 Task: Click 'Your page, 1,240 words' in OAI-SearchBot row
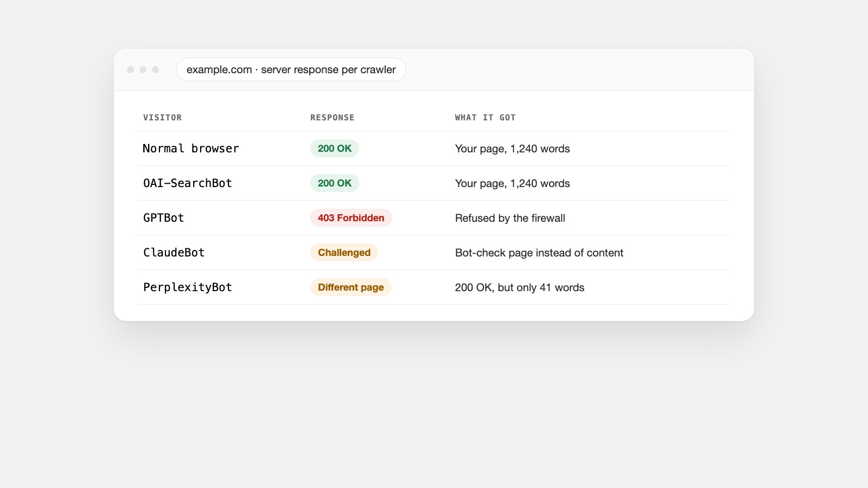[x=513, y=183]
